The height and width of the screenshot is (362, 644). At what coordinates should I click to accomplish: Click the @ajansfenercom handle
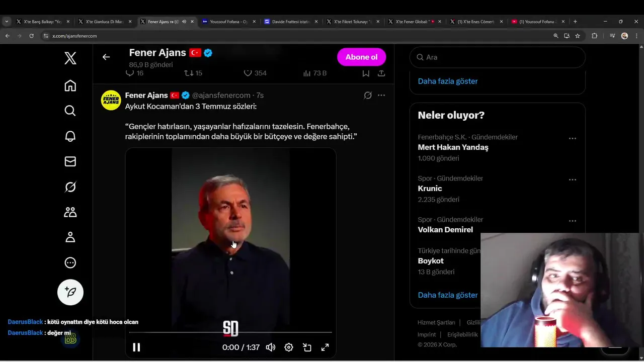point(221,95)
